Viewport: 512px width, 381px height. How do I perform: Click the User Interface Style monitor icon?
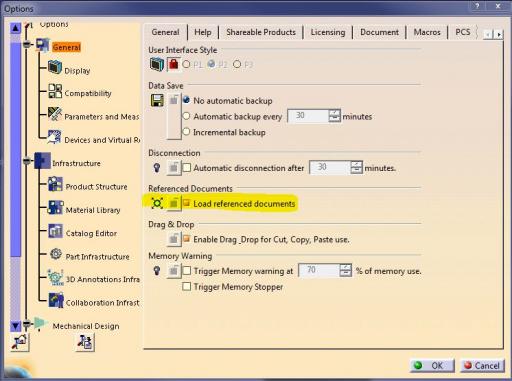(x=157, y=64)
